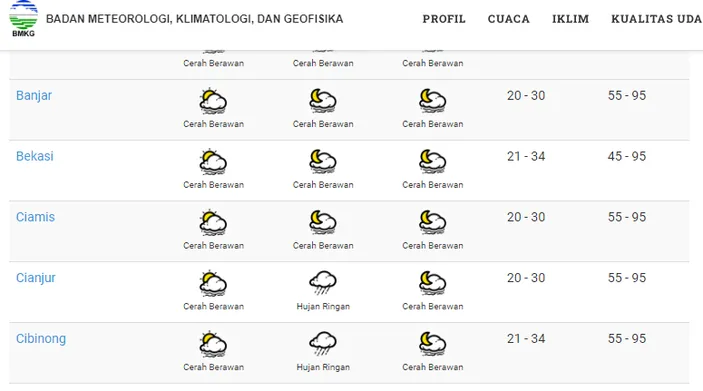Select Ciamis' third moon-cloud weather icon
The image size is (703, 391).
433,222
